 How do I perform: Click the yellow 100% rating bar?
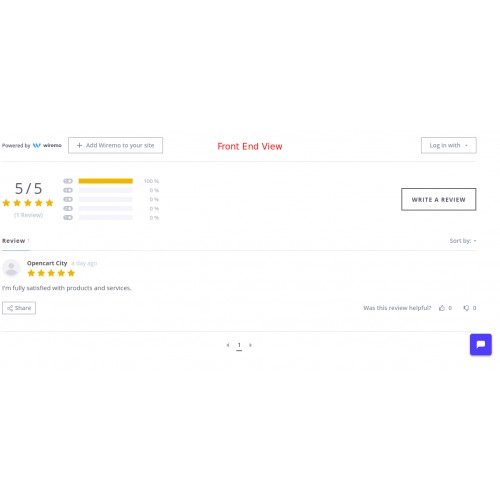pyautogui.click(x=106, y=181)
